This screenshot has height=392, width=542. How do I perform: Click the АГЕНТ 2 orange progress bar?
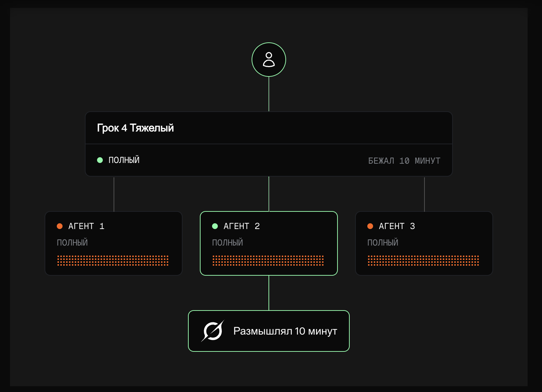268,261
